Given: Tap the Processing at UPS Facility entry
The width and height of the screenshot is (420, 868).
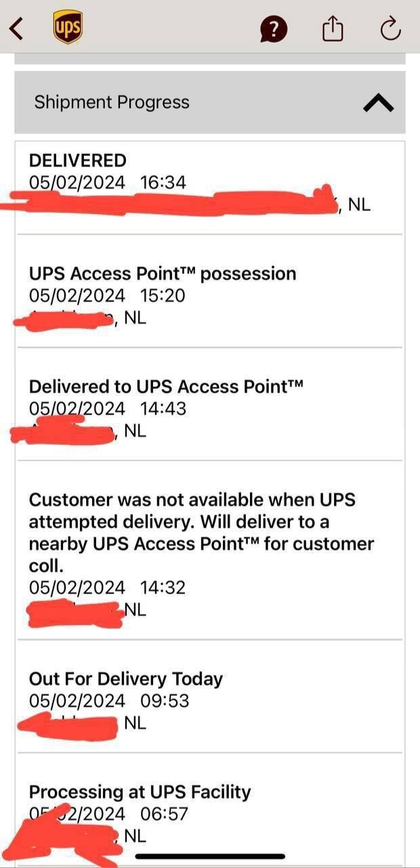Looking at the screenshot, I should (140, 791).
